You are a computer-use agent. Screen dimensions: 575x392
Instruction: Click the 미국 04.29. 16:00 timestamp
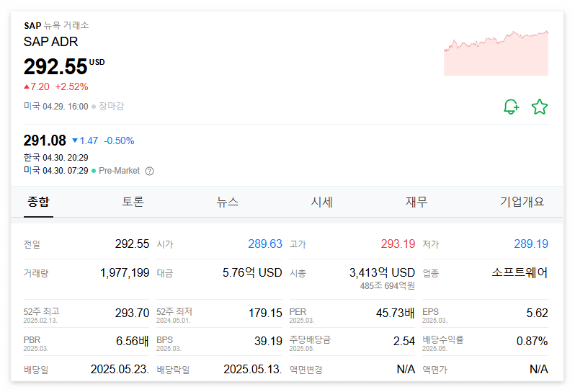coord(56,107)
